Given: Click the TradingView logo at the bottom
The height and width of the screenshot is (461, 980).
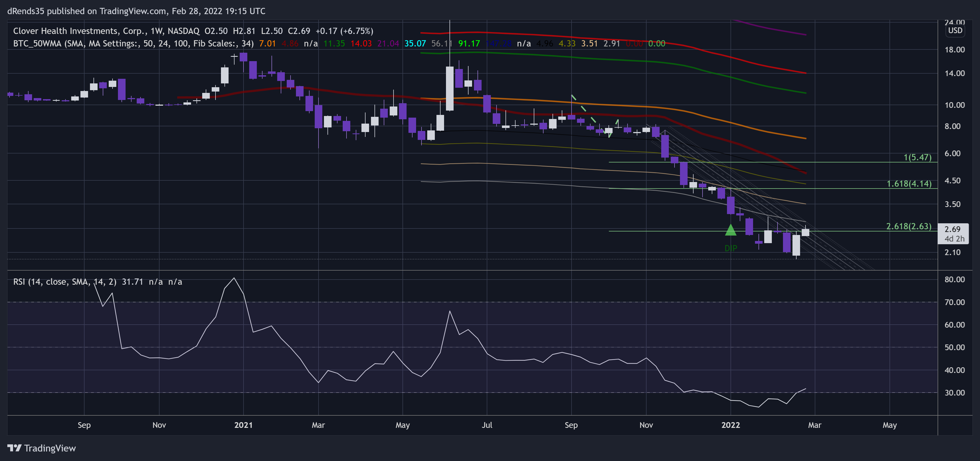Looking at the screenshot, I should [42, 448].
